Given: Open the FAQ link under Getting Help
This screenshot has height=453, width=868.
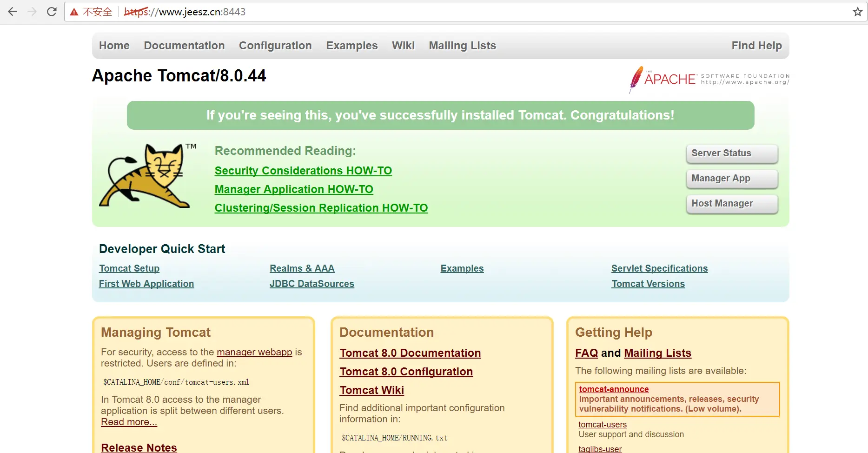Looking at the screenshot, I should pyautogui.click(x=587, y=353).
